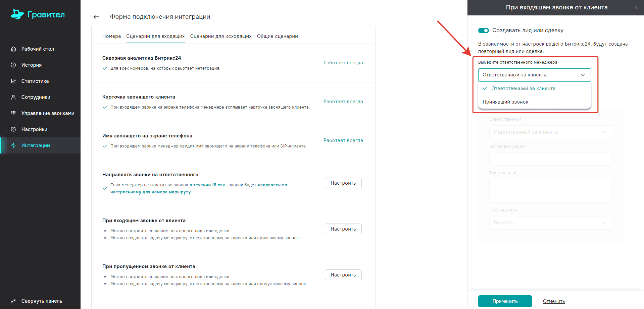Toggle Создавать лид или сделку switch
The height and width of the screenshot is (309, 644).
tap(484, 30)
